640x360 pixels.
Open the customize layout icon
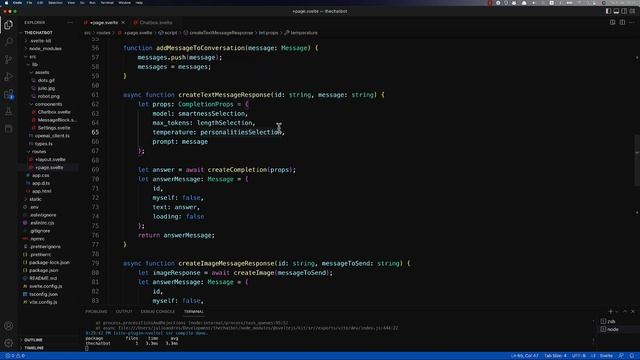coord(632,11)
